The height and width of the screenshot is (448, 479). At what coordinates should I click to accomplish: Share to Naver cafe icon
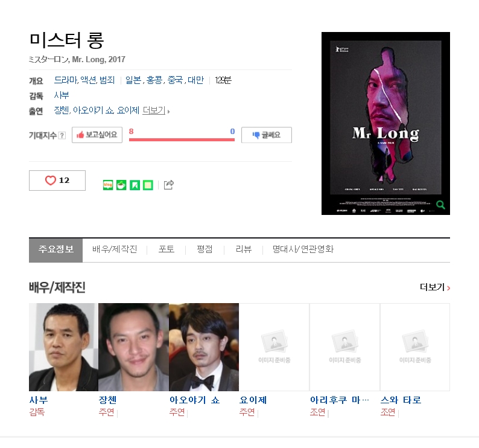[121, 185]
